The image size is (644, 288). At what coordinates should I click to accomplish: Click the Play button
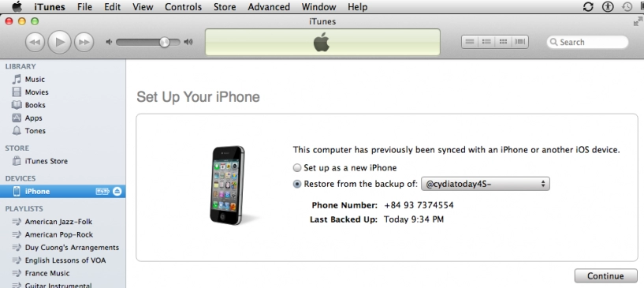coord(60,42)
